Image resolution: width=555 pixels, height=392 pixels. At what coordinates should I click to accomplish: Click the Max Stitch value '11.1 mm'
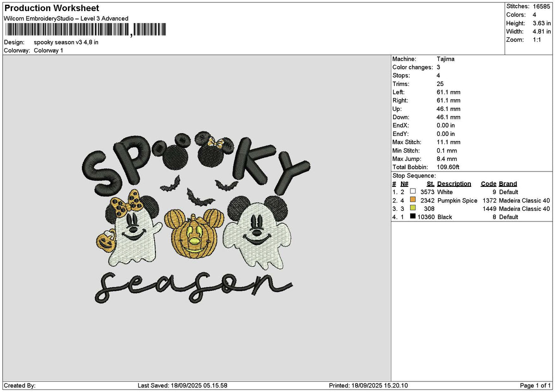(x=449, y=142)
